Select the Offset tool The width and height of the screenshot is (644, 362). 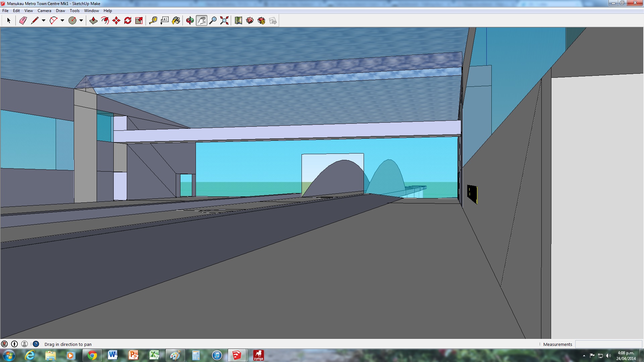pyautogui.click(x=105, y=21)
